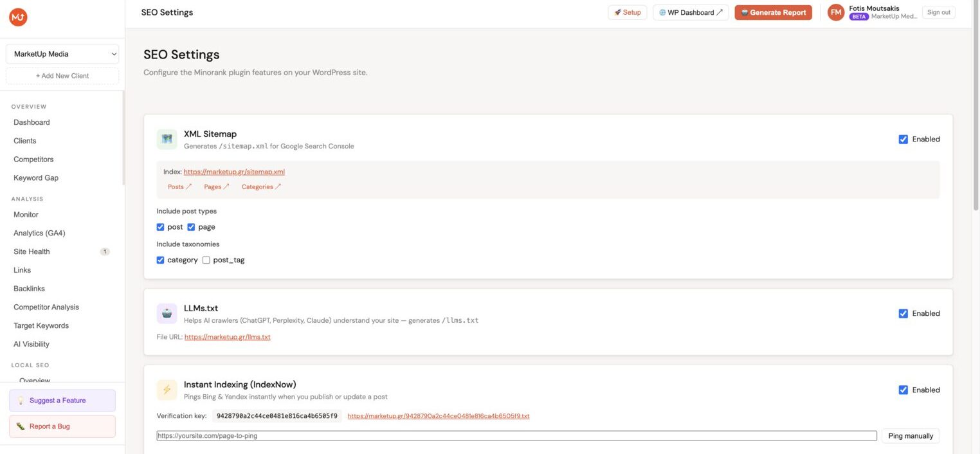Open Clients in the sidebar
Screen dimensions: 980x454
(x=25, y=141)
